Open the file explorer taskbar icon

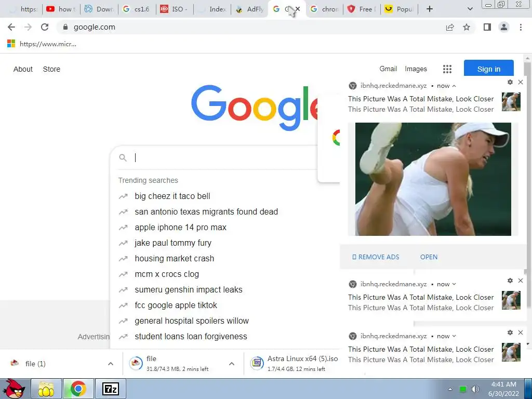[x=46, y=389]
